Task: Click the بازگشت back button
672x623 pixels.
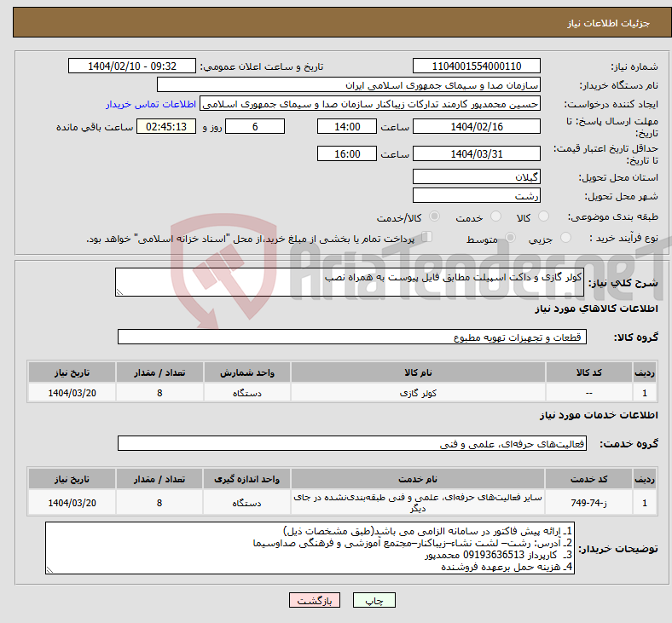Action: (x=315, y=600)
